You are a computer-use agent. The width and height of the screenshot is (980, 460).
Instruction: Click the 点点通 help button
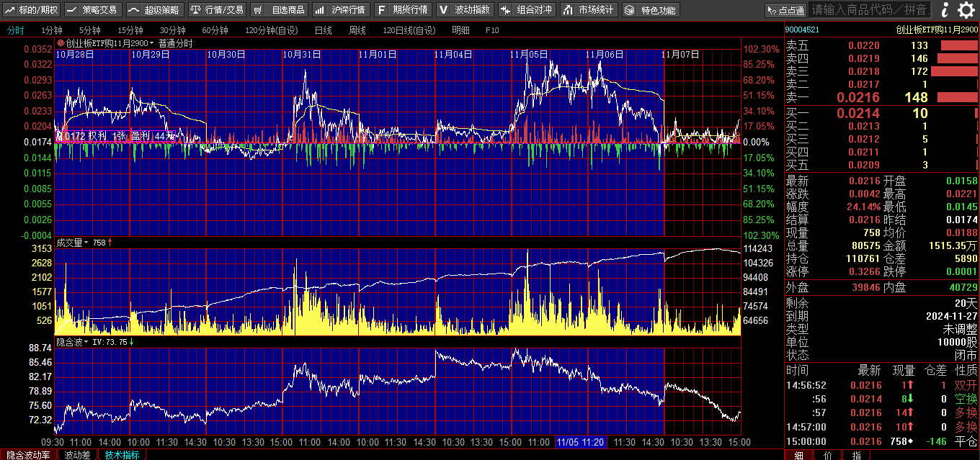785,10
